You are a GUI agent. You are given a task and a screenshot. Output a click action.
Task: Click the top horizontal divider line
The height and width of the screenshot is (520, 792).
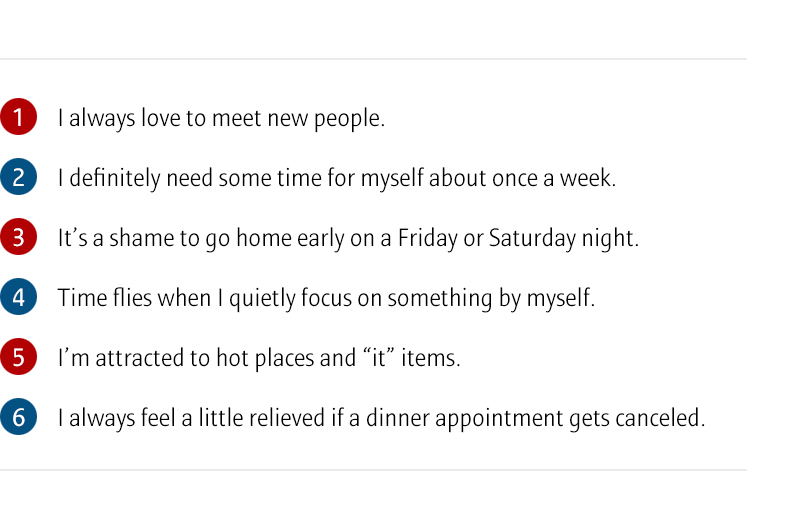tap(373, 59)
